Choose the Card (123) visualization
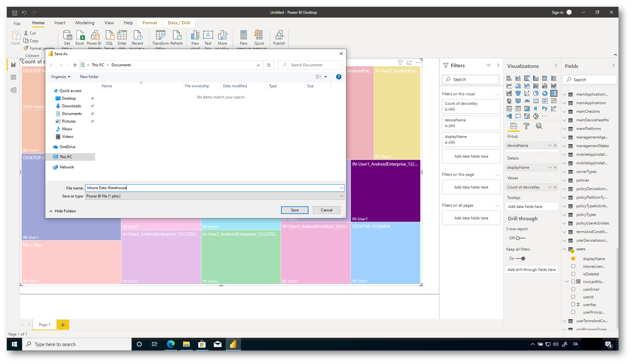632x364 pixels. tap(536, 101)
